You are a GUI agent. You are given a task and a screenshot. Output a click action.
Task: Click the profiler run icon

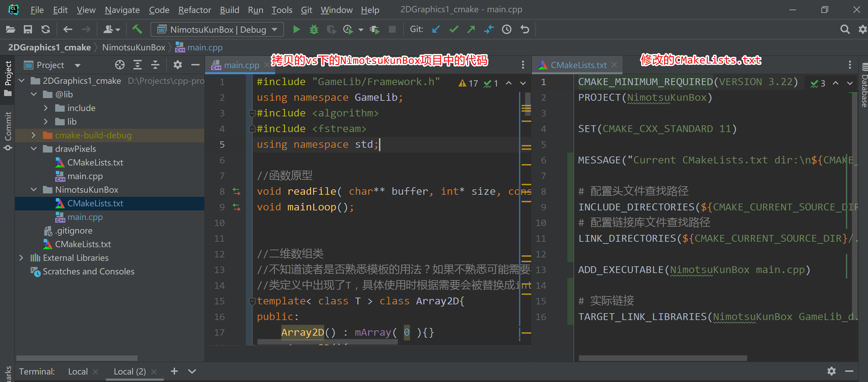click(348, 30)
